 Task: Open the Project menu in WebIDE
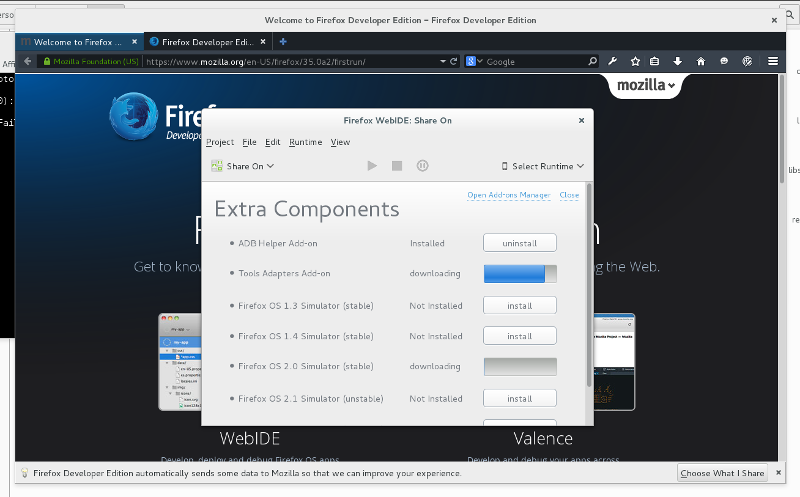220,142
